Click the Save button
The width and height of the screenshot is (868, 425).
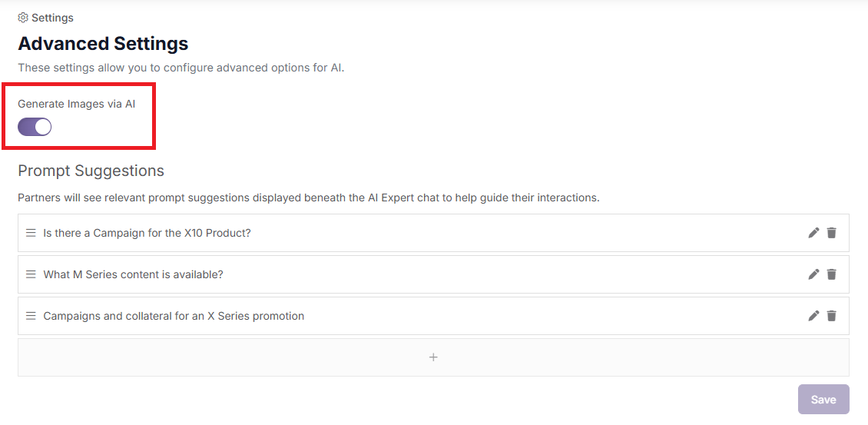pos(823,400)
